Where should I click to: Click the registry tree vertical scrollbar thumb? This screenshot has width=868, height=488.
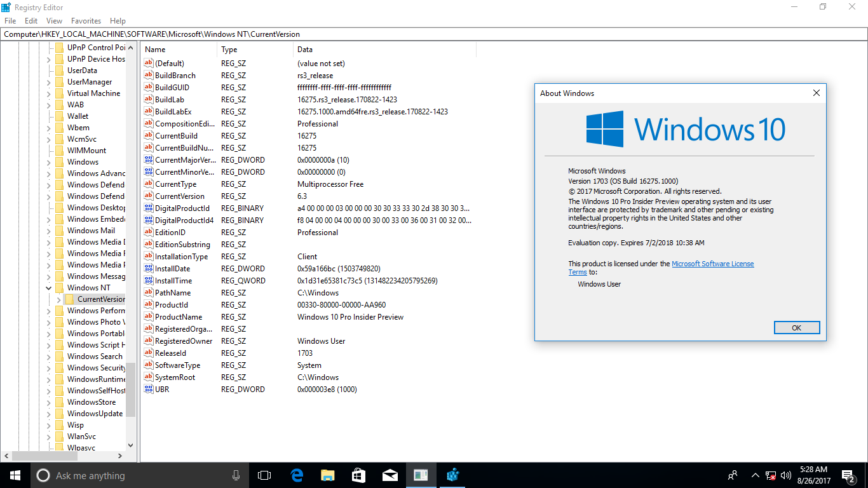tap(131, 390)
